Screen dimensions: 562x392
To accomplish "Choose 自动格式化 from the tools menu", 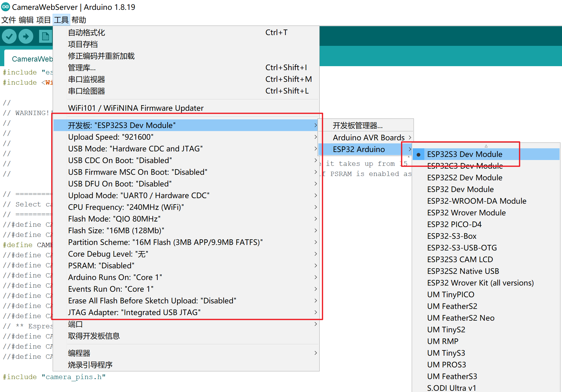I will click(186, 32).
